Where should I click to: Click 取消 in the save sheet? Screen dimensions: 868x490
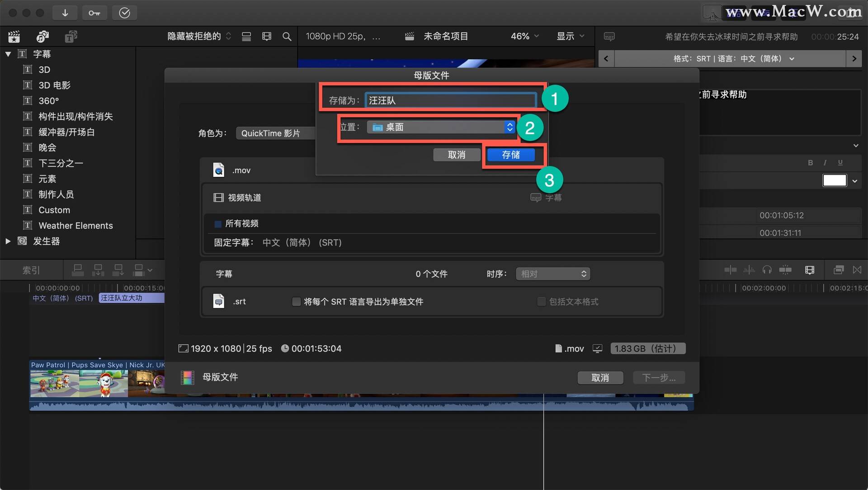(457, 155)
